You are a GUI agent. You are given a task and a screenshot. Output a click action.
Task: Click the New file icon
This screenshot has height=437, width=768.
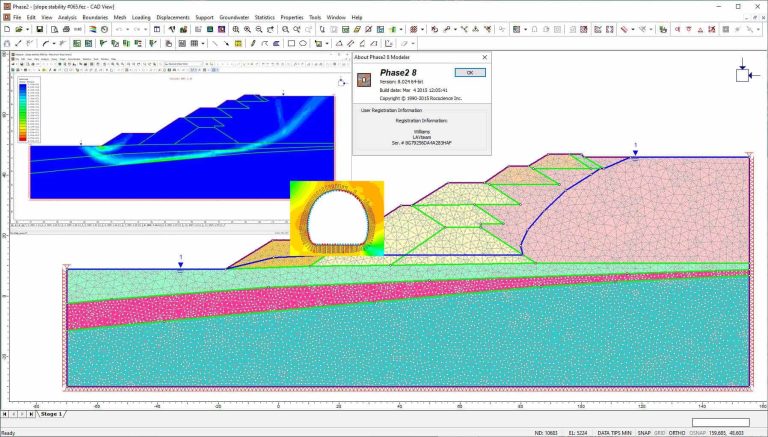pyautogui.click(x=7, y=29)
